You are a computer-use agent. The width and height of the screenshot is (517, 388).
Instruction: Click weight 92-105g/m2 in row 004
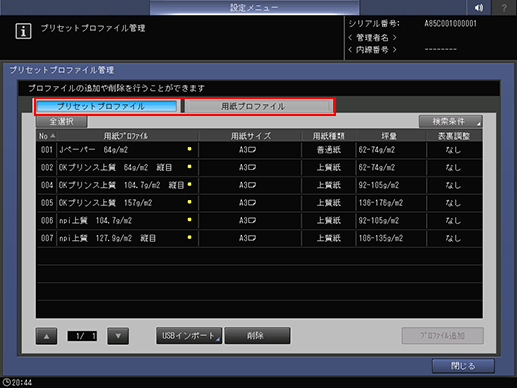click(379, 185)
